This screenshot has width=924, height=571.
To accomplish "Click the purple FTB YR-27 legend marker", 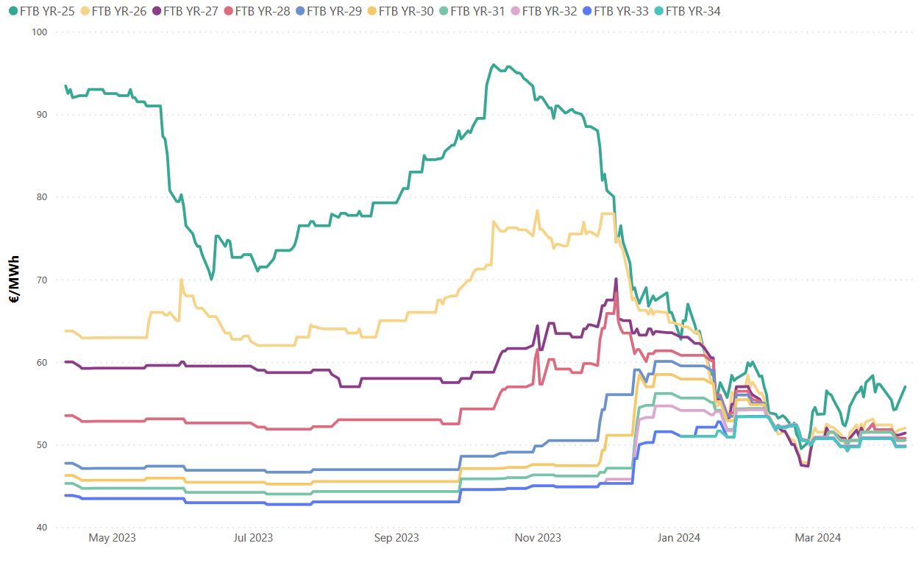I will point(156,11).
